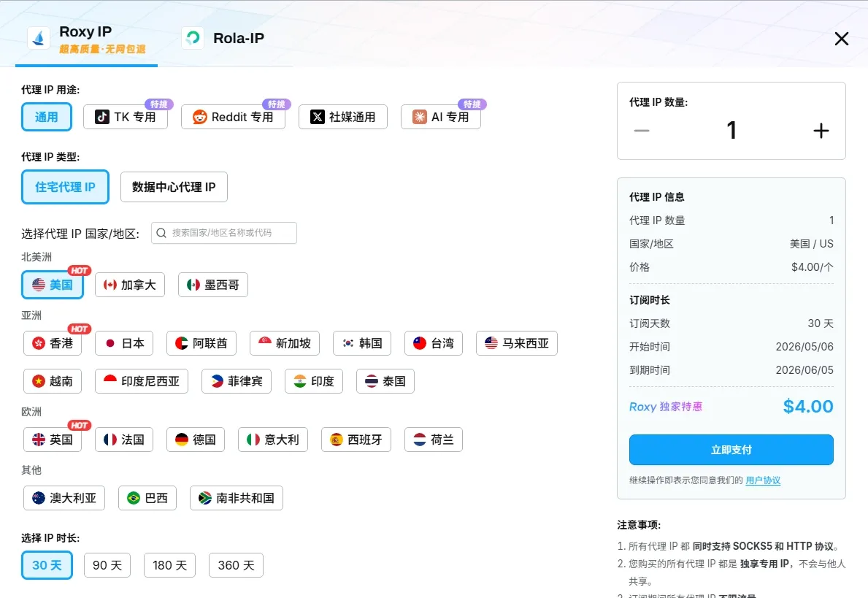
Task: Click the quantity value 1 field
Action: click(731, 131)
